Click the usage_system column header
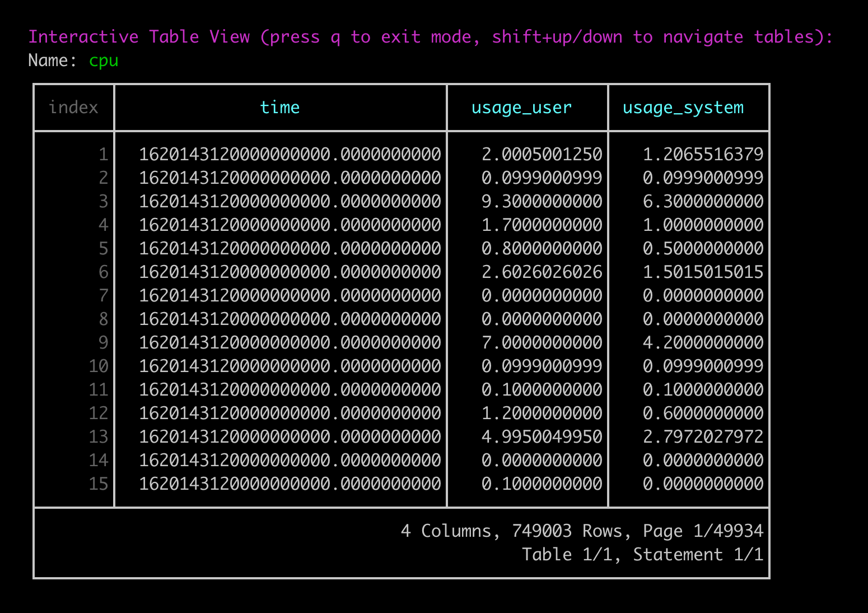This screenshot has width=868, height=613. click(683, 108)
